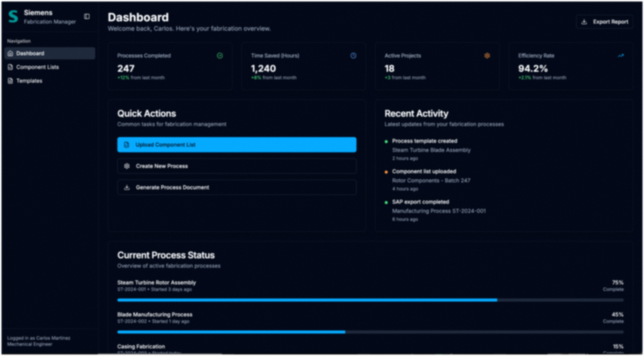This screenshot has height=356, width=644.
Task: Click the Siemens S logo
Action: (13, 17)
